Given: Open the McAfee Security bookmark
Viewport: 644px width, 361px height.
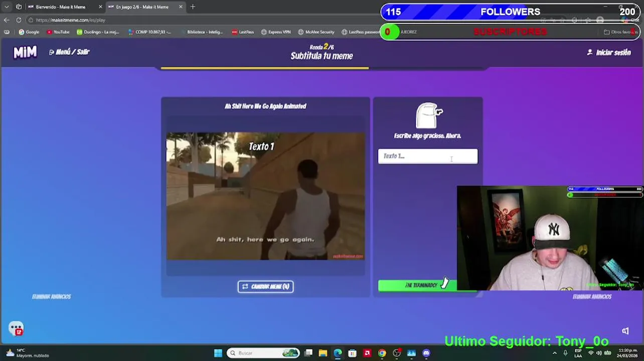Looking at the screenshot, I should click(x=316, y=32).
